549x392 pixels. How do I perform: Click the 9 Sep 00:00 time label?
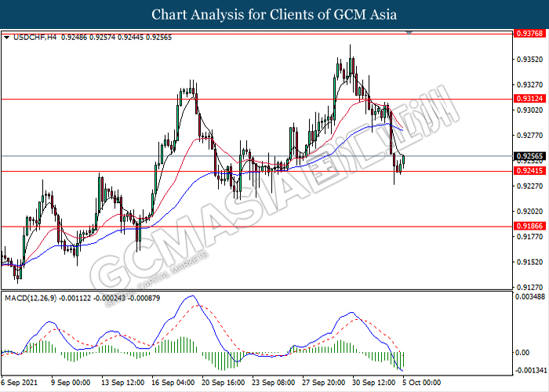click(71, 383)
